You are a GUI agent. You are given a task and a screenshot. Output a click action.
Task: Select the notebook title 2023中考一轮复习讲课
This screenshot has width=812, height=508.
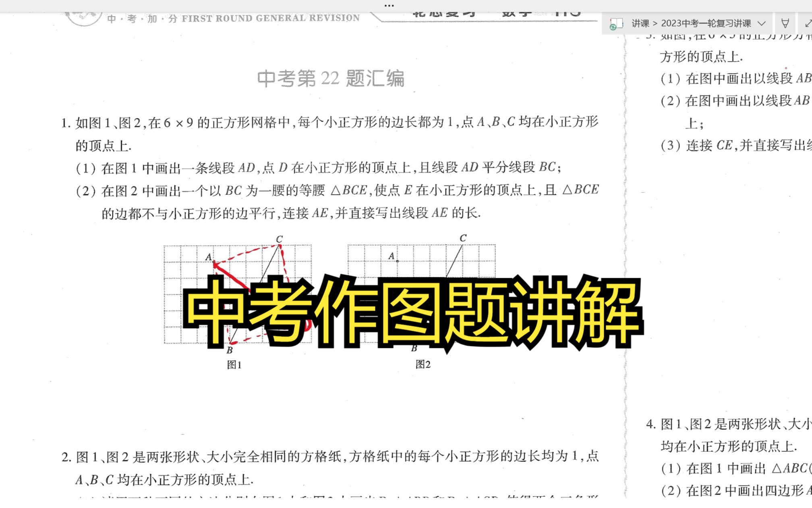click(x=706, y=23)
